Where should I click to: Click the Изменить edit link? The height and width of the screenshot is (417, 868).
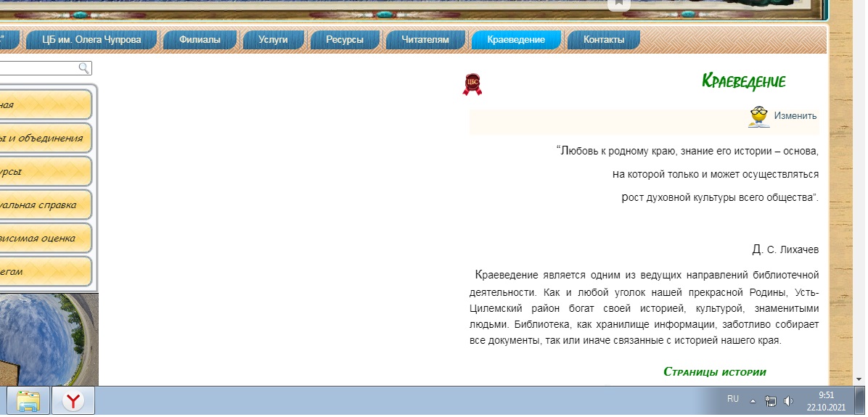pos(795,116)
